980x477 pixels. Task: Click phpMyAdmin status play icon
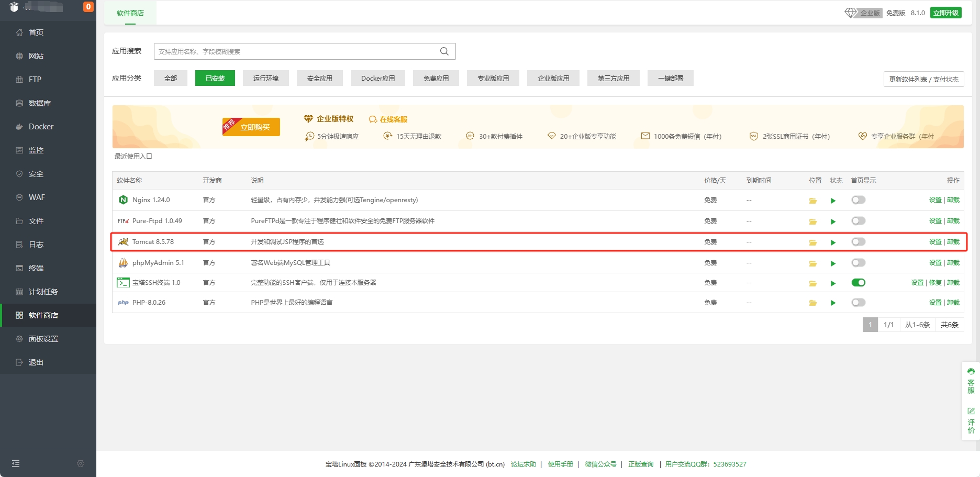(x=833, y=263)
